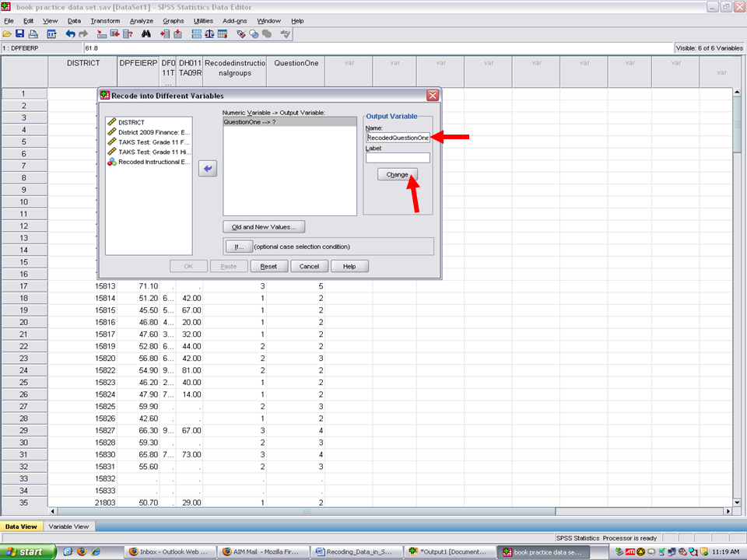
Task: Open the Analyze menu
Action: [x=142, y=20]
